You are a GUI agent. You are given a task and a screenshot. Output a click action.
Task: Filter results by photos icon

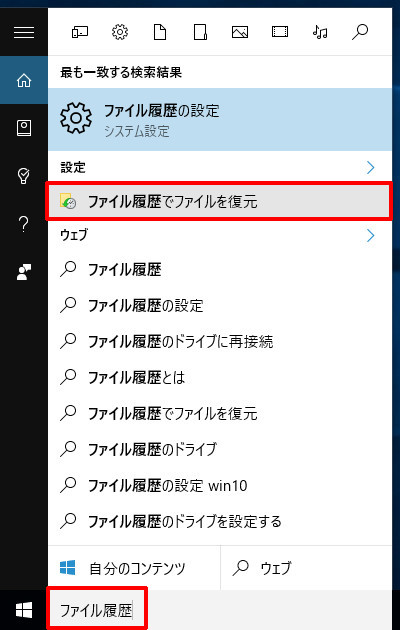[240, 32]
